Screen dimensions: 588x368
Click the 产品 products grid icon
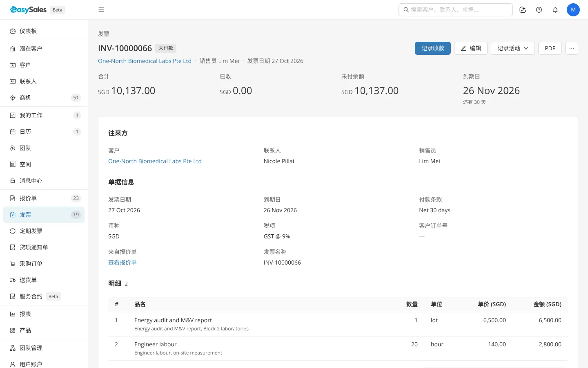click(13, 330)
